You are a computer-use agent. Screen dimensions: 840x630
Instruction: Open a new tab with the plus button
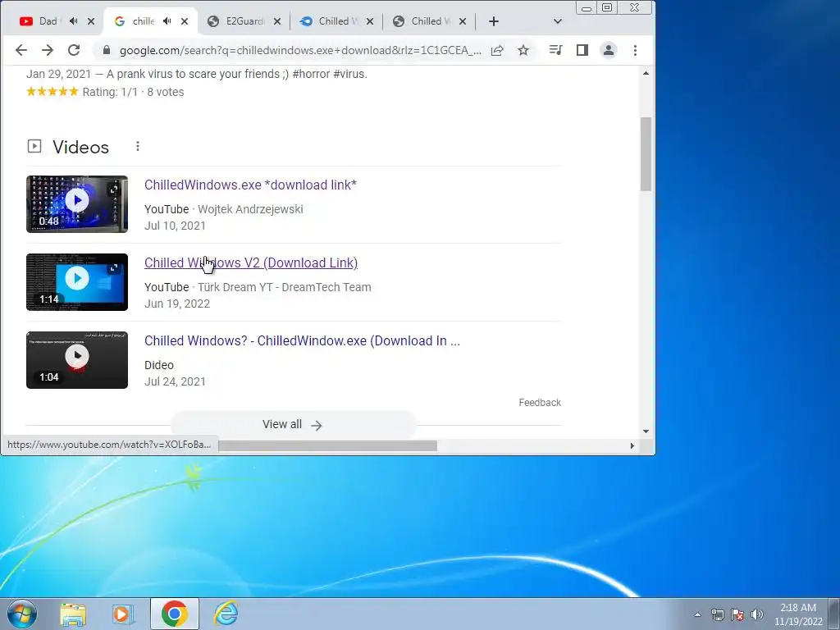[x=494, y=21]
